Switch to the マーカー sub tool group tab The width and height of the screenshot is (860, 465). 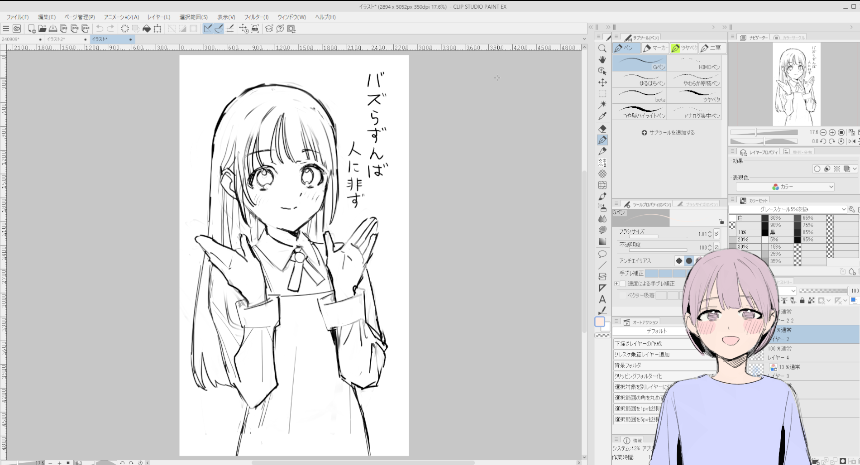click(655, 48)
